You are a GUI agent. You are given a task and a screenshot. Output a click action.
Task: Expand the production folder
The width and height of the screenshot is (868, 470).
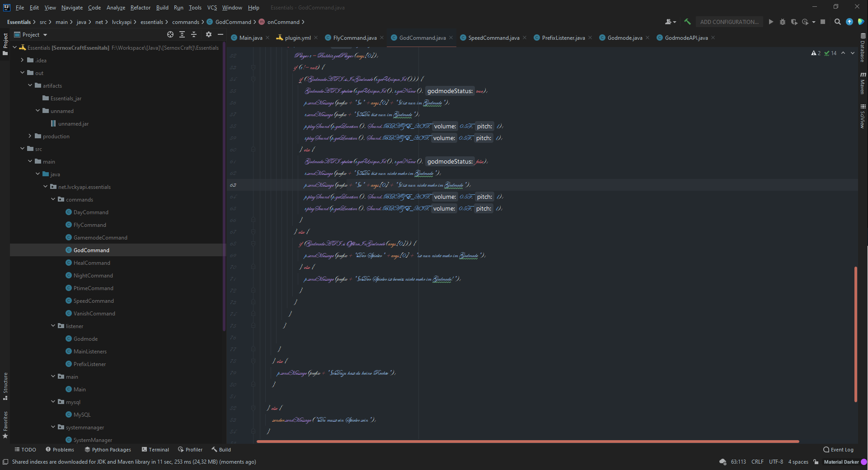(30, 136)
